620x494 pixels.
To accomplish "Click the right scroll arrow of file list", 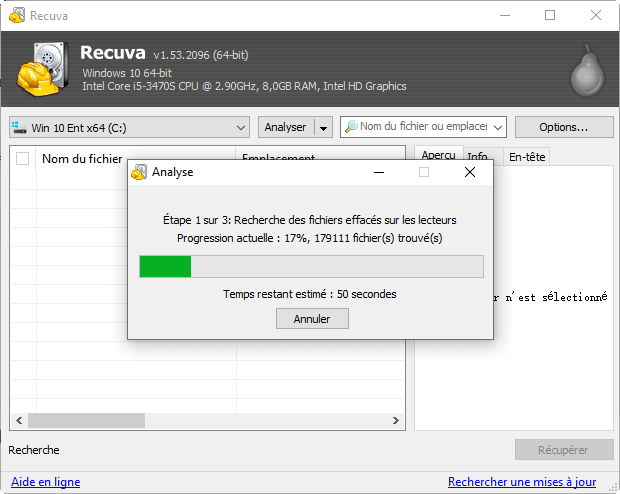I will tap(396, 420).
